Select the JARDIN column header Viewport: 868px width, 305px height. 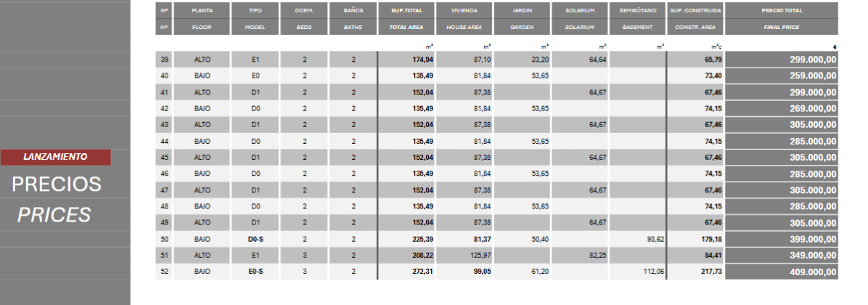pyautogui.click(x=523, y=11)
